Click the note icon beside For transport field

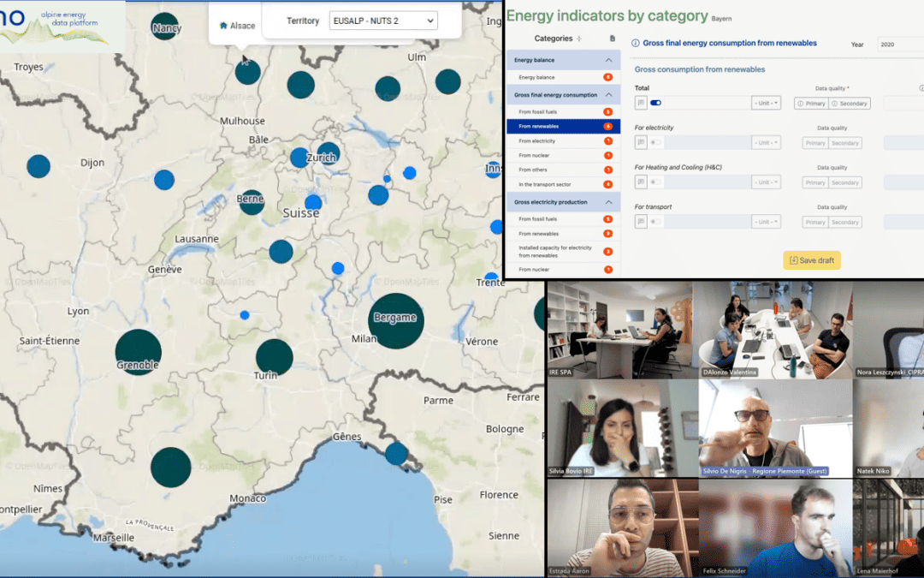[641, 223]
